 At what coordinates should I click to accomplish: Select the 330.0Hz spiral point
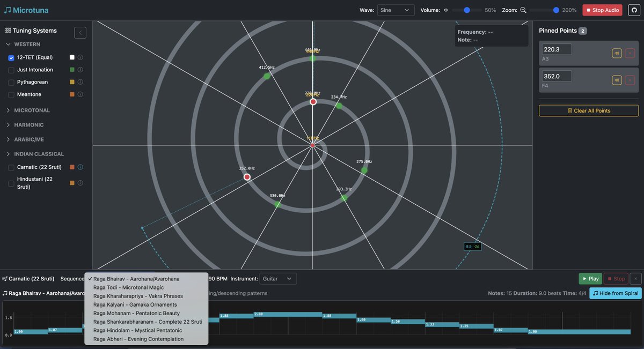pos(277,204)
